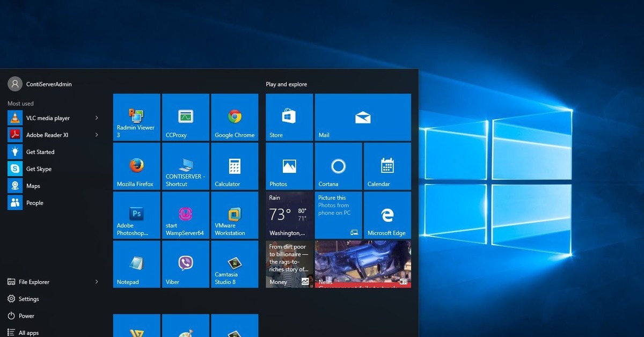Open Camtasia Studio 8 tile
Screen dimensions: 644x337
tap(235, 264)
